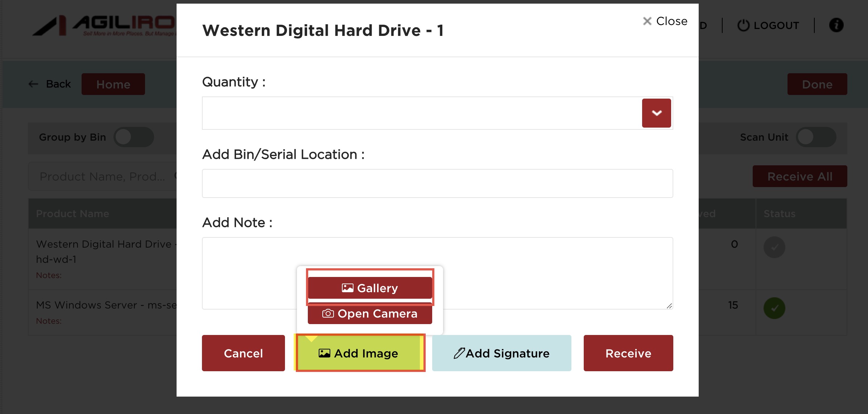This screenshot has height=414, width=868.
Task: Click the Back arrow icon
Action: coord(33,84)
